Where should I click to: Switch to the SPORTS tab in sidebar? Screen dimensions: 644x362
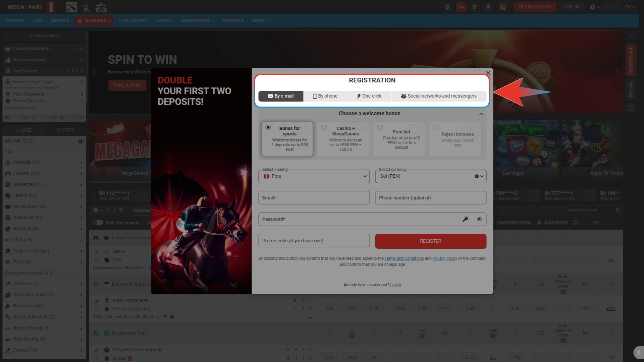coord(65,130)
